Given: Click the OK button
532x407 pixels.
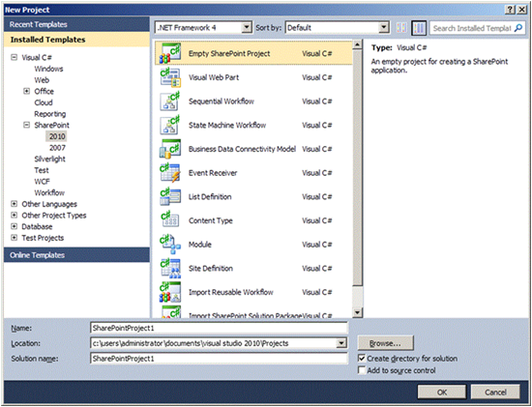Looking at the screenshot, I should 442,392.
